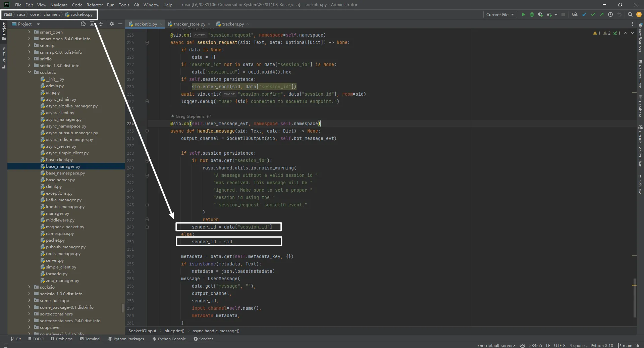Screen dimensions: 644x348
Task: Toggle tool window quick-access icon bottom-left
Action: coord(6,345)
